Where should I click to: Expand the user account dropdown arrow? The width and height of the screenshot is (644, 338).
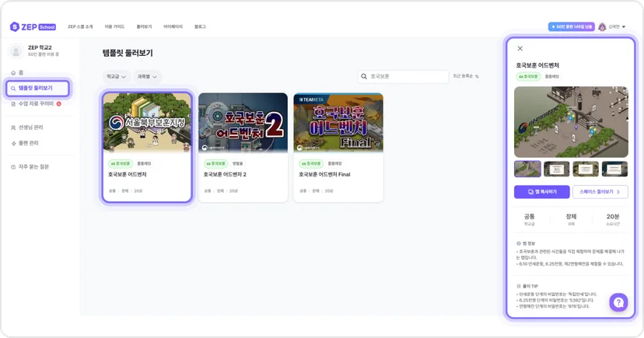tap(624, 26)
